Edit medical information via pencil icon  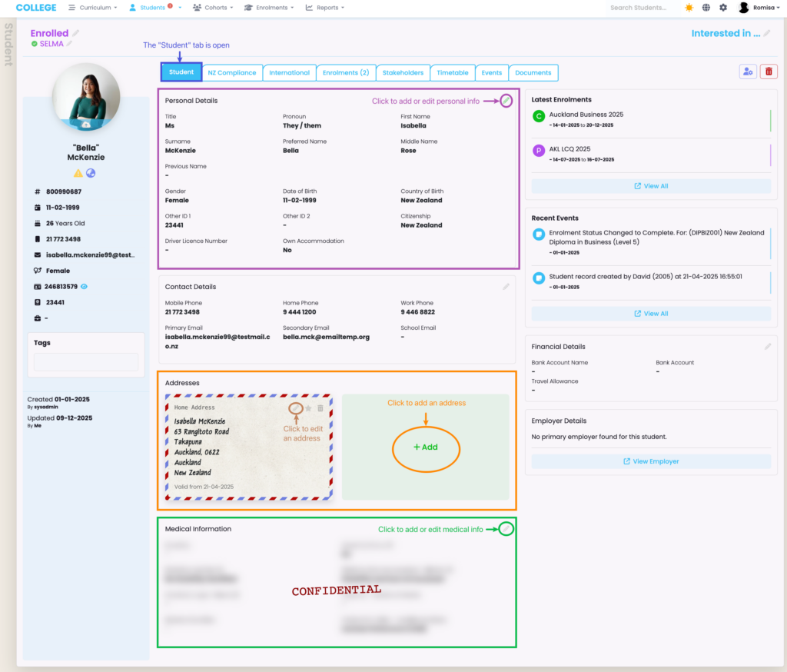click(x=506, y=529)
